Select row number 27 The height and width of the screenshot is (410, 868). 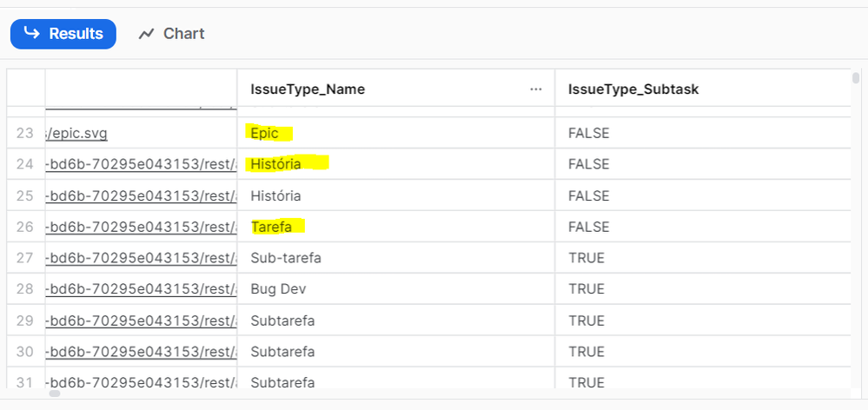coord(25,258)
